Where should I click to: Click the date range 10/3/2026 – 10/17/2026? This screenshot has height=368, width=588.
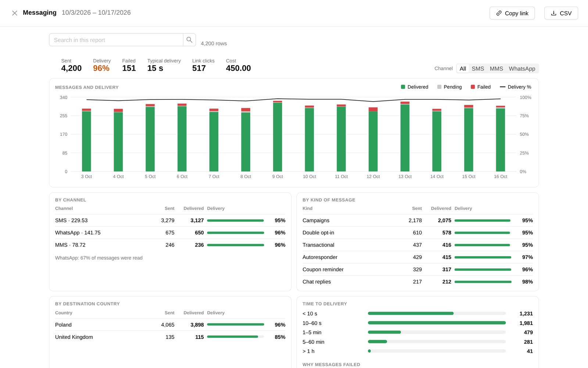[96, 13]
